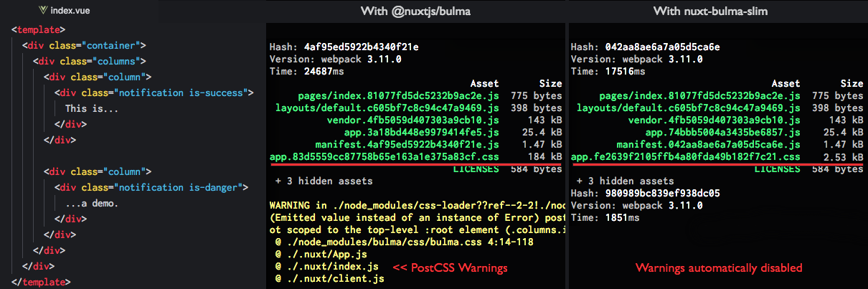Select hash 042aa8ae6a7a05d5ca6e line

[x=645, y=47]
